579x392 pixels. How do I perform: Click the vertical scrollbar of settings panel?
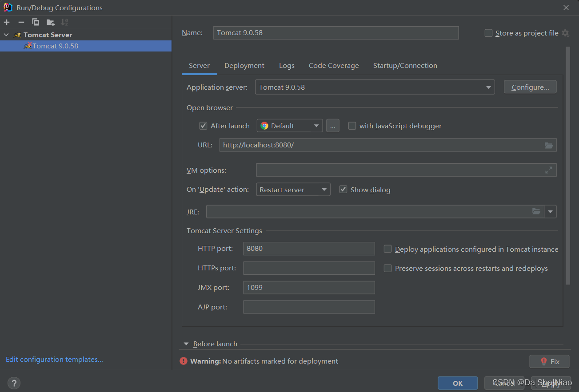click(x=567, y=166)
